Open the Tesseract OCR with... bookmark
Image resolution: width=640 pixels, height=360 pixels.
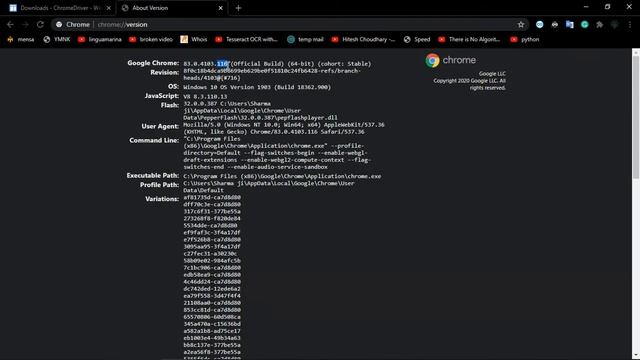coord(247,40)
